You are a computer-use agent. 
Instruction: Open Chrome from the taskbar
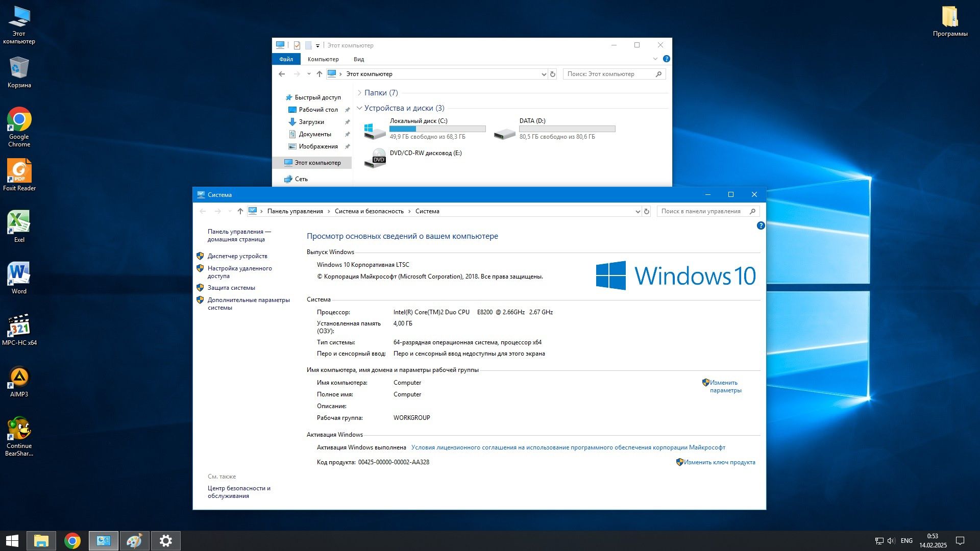(72, 541)
